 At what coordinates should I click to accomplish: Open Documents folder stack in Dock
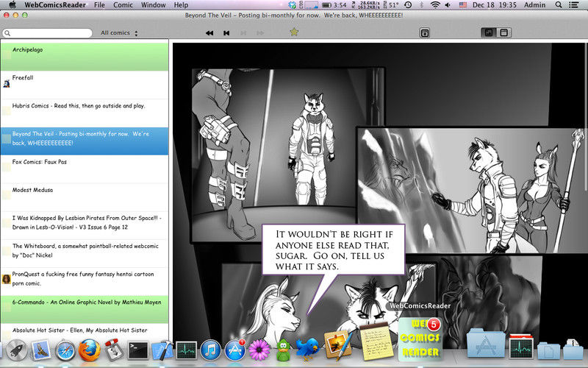pyautogui.click(x=548, y=351)
